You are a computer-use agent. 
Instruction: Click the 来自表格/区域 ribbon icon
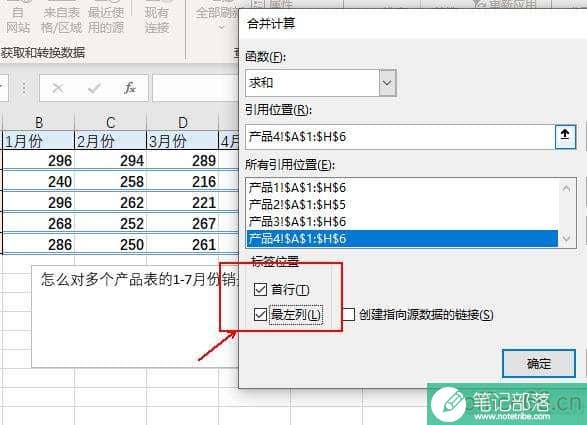pos(61,18)
